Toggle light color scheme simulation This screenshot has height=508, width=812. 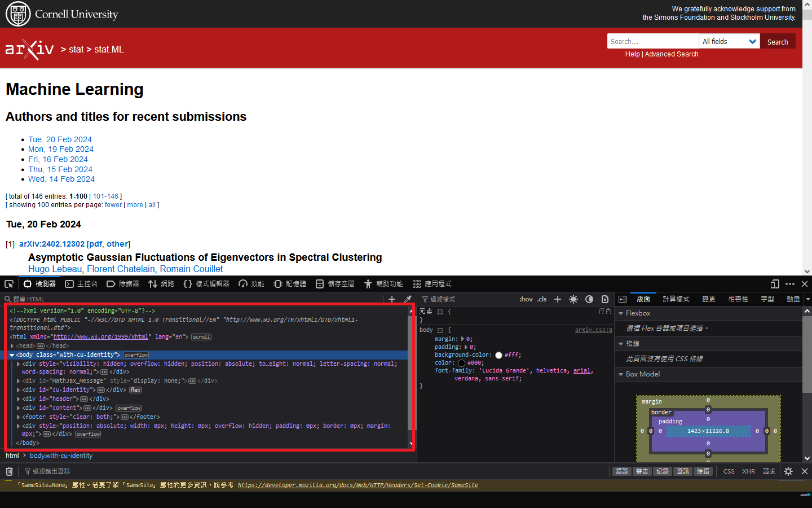click(573, 299)
